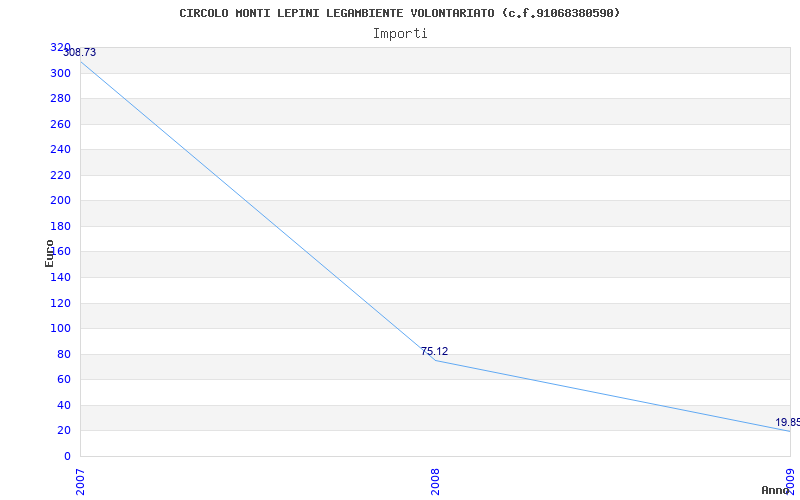
Task: Click the 300 y-axis tick label
Action: point(60,73)
